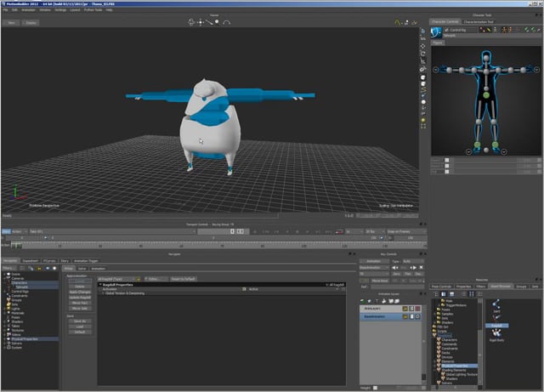Open the Animation menu
The image size is (544, 392).
coord(28,10)
